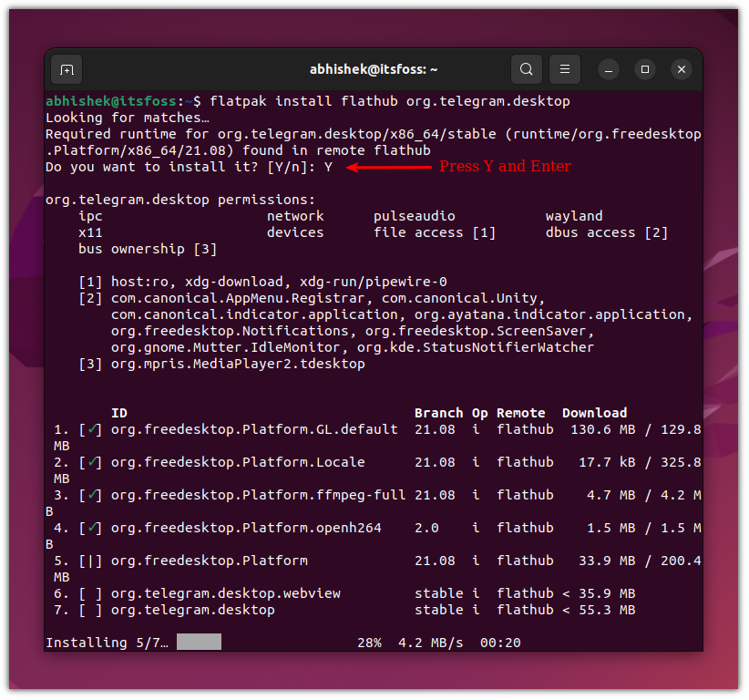Click the abhishek@itsfoss prompt text
This screenshot has width=749, height=700.
111,101
